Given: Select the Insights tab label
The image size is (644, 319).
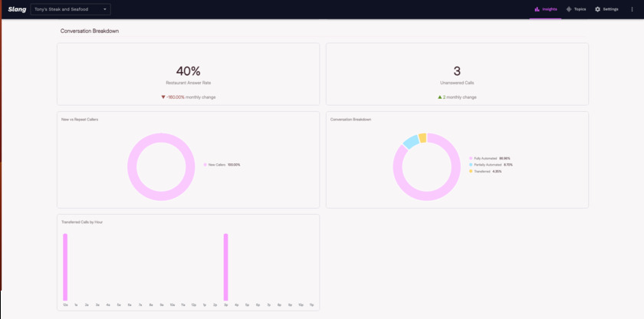Looking at the screenshot, I should click(550, 9).
